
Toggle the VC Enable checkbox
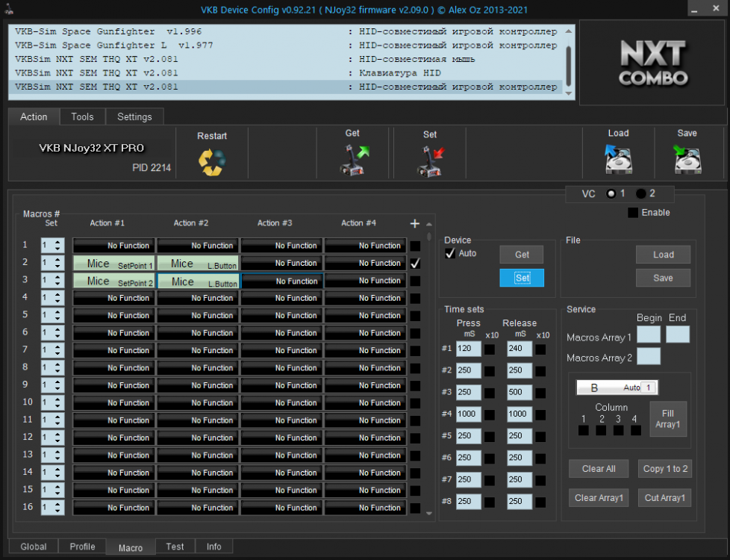click(x=633, y=213)
